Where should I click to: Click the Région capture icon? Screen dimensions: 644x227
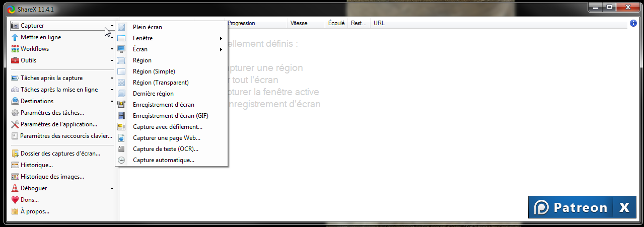click(x=121, y=60)
